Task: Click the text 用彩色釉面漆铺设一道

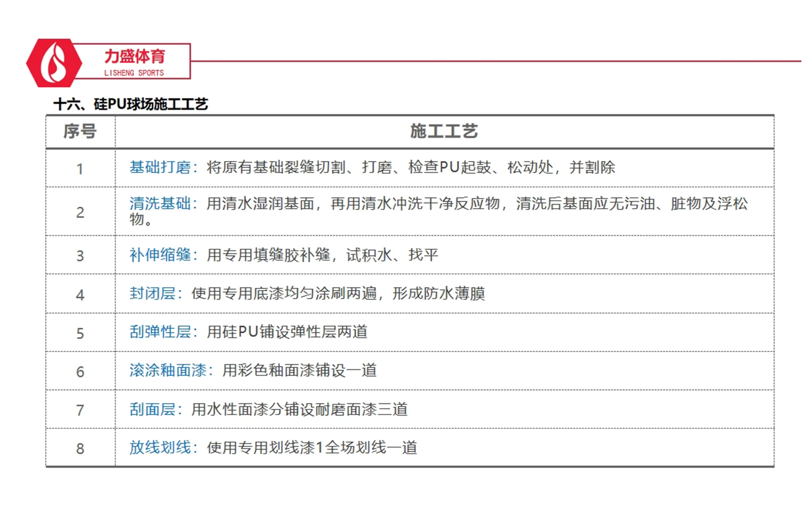Action: 299,370
